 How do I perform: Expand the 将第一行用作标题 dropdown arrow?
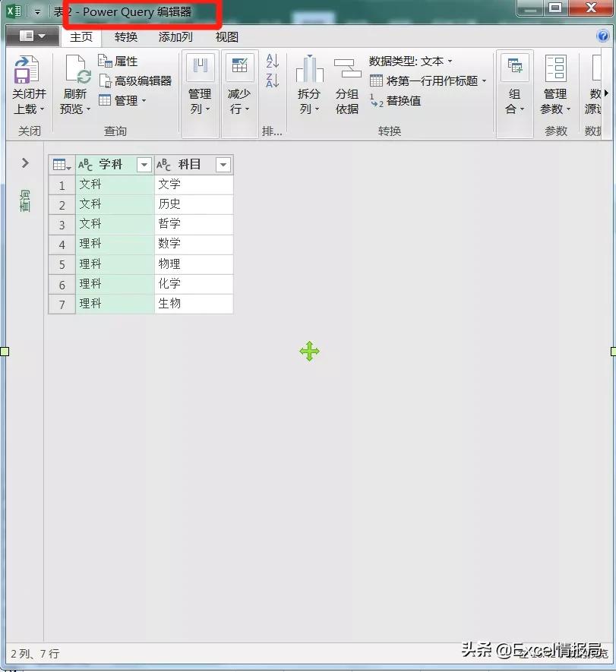coord(484,80)
